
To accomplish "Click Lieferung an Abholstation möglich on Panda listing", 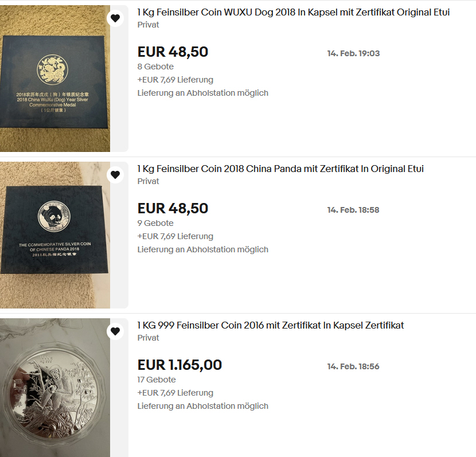I will coord(203,249).
